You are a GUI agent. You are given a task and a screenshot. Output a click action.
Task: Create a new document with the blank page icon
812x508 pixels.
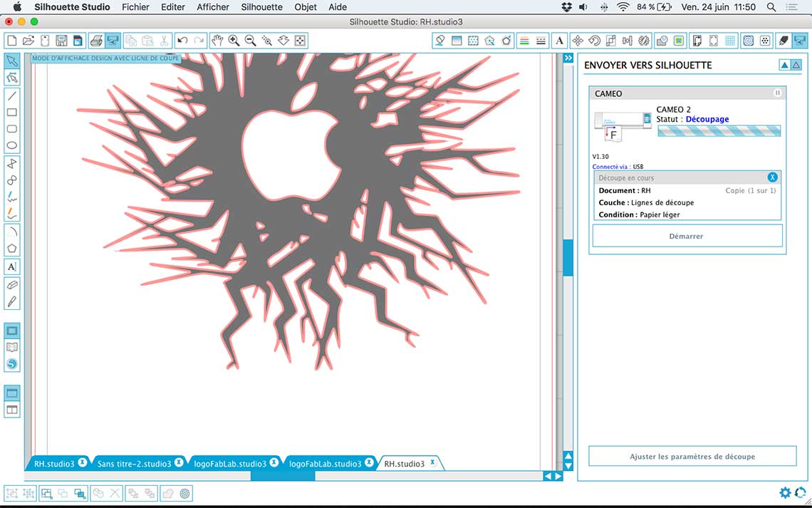[x=12, y=41]
